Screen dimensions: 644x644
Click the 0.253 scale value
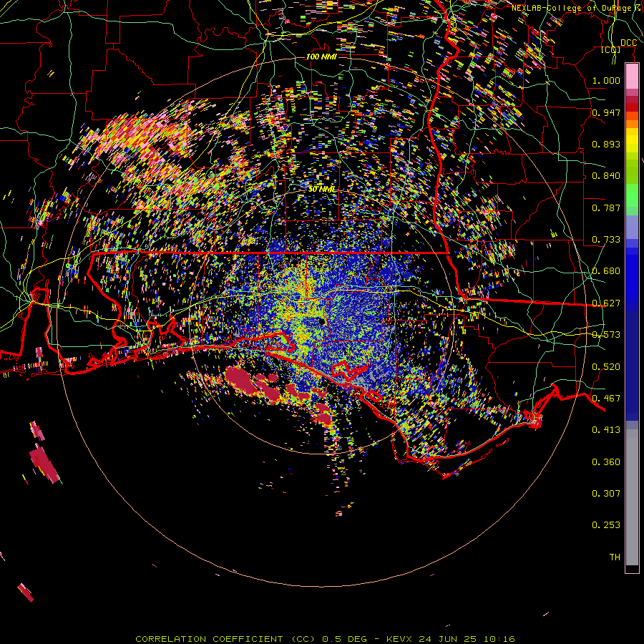(x=606, y=525)
